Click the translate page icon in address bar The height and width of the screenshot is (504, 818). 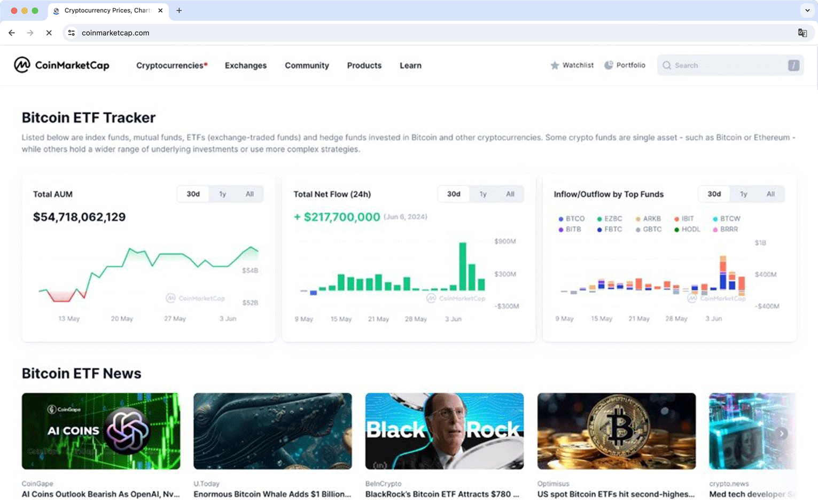pyautogui.click(x=802, y=33)
